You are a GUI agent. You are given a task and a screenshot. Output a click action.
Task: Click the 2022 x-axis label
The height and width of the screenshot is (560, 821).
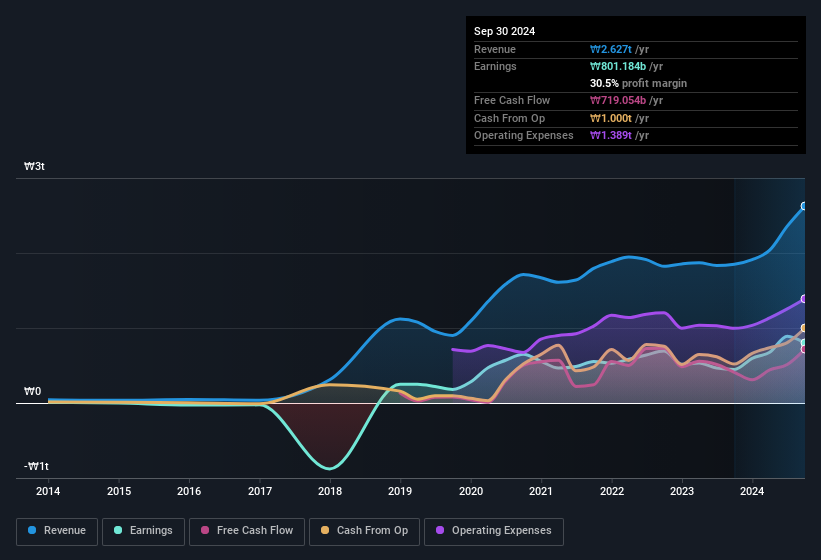tap(612, 491)
